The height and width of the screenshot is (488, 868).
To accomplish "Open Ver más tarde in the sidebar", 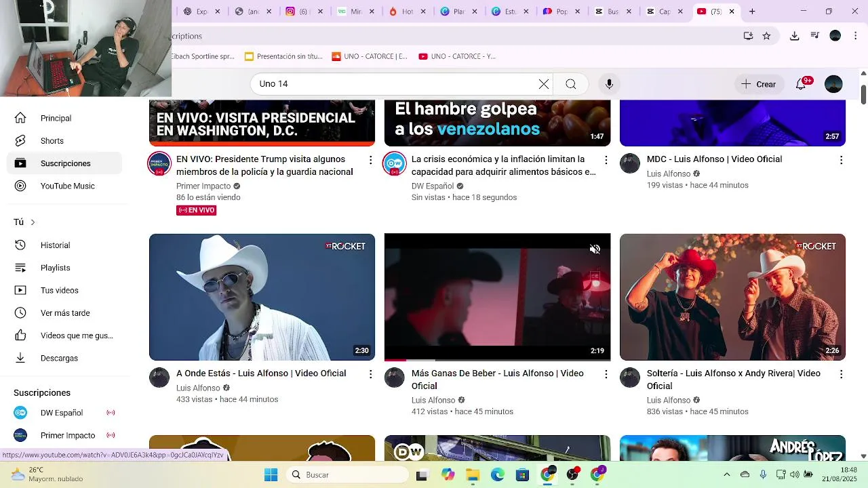I will coord(64,313).
